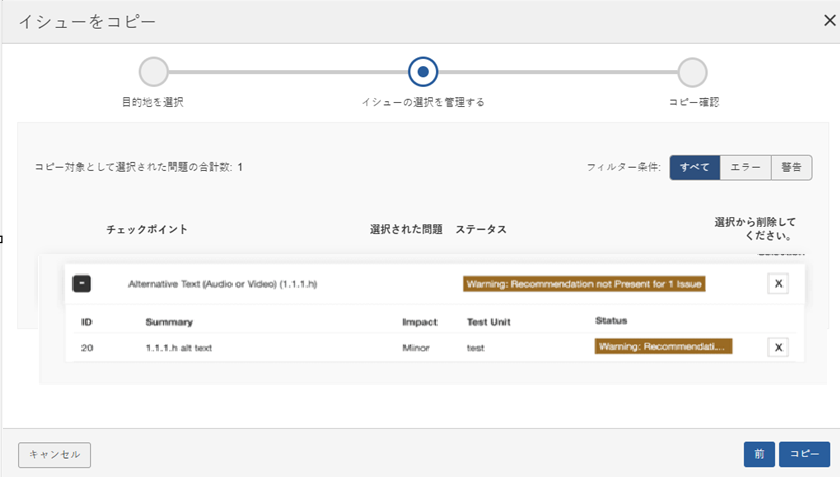
Task: Go back with the 前 button
Action: coord(759,454)
